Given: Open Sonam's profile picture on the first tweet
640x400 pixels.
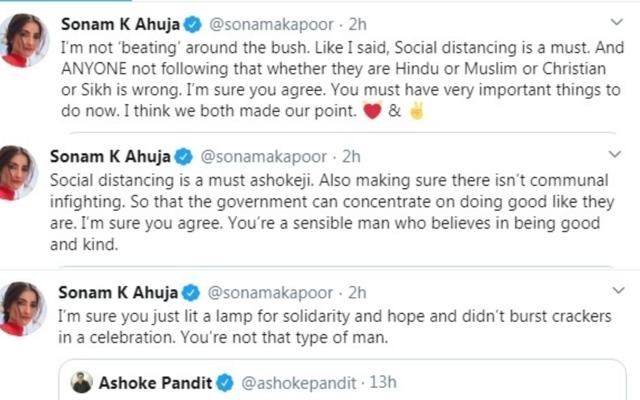Looking at the screenshot, I should tap(24, 40).
